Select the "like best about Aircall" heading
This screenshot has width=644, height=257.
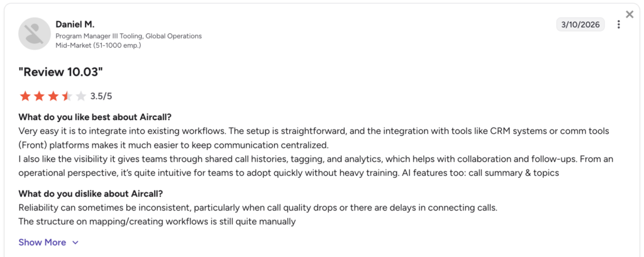(x=95, y=117)
